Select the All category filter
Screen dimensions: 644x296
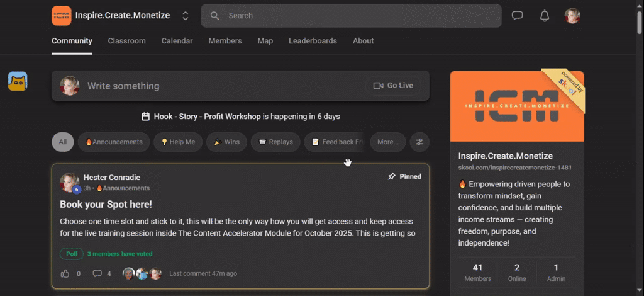point(62,142)
